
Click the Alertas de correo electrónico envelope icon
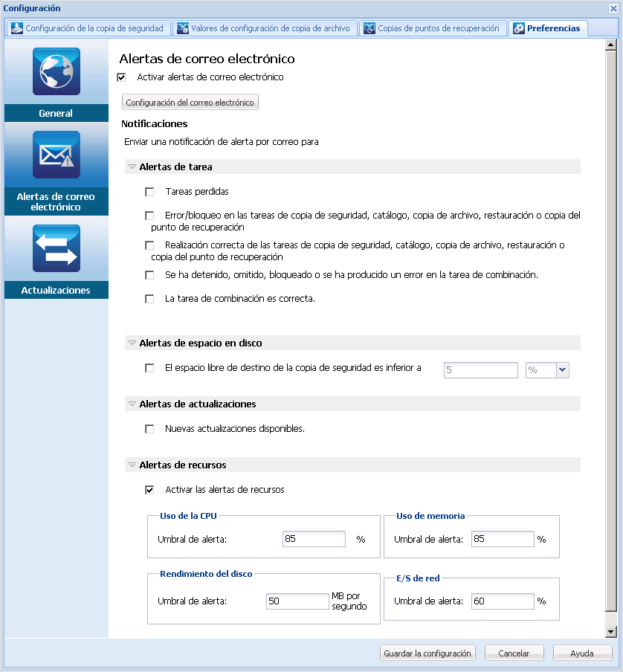[x=56, y=154]
